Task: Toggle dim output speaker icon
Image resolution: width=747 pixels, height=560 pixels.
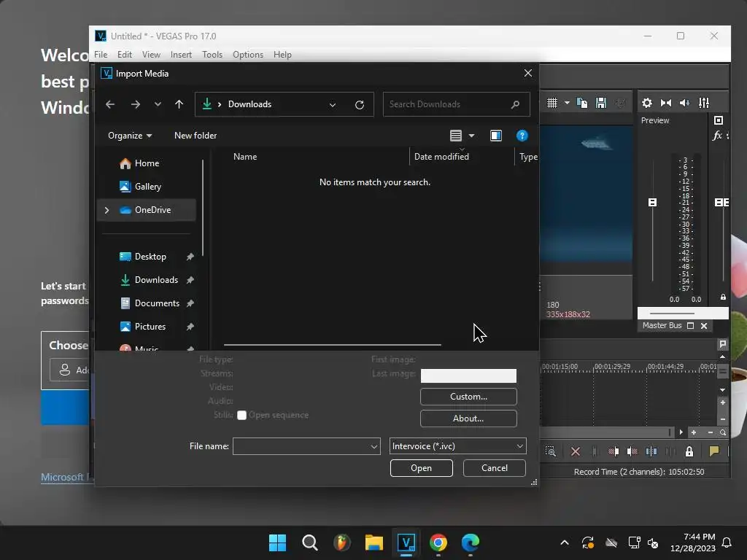Action: [684, 103]
